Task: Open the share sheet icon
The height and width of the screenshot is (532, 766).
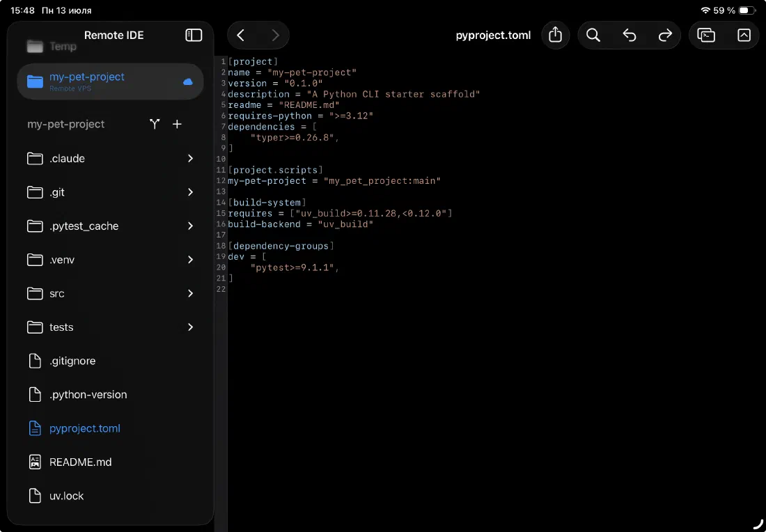Action: click(556, 35)
